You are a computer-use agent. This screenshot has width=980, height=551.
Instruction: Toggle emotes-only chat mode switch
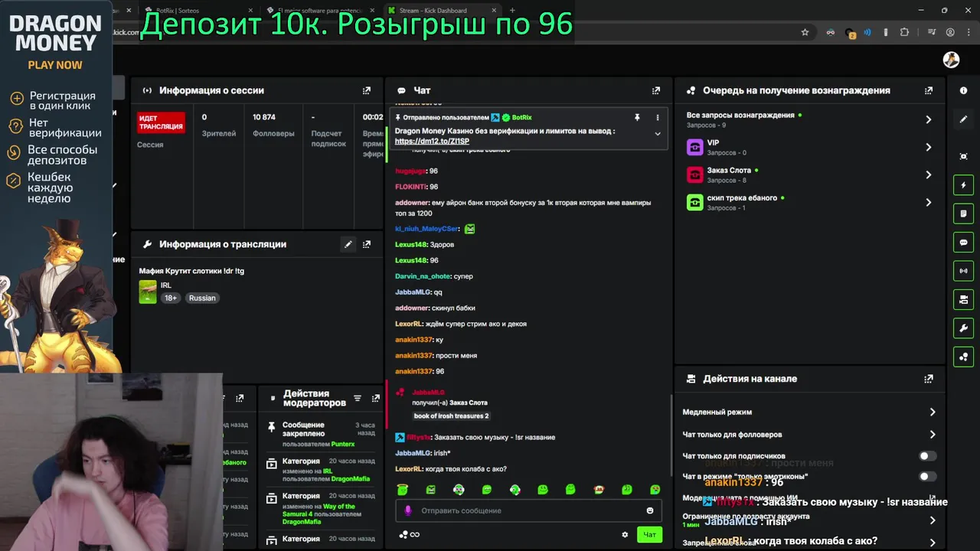pos(927,476)
